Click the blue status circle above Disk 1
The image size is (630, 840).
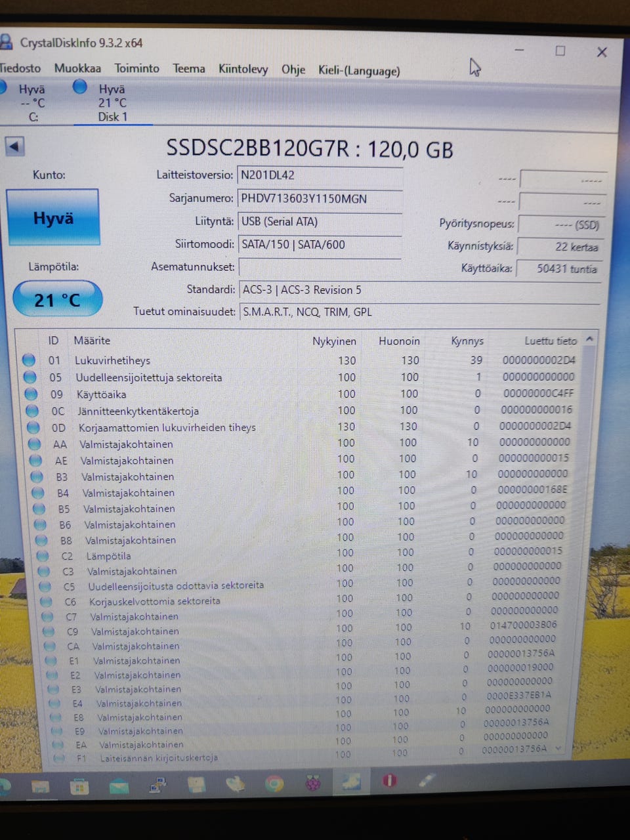tap(80, 87)
